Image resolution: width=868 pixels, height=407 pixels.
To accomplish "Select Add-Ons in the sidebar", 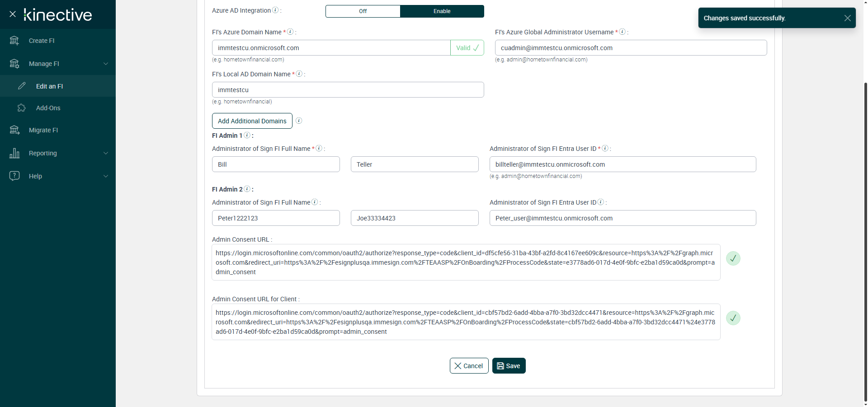I will click(58, 108).
